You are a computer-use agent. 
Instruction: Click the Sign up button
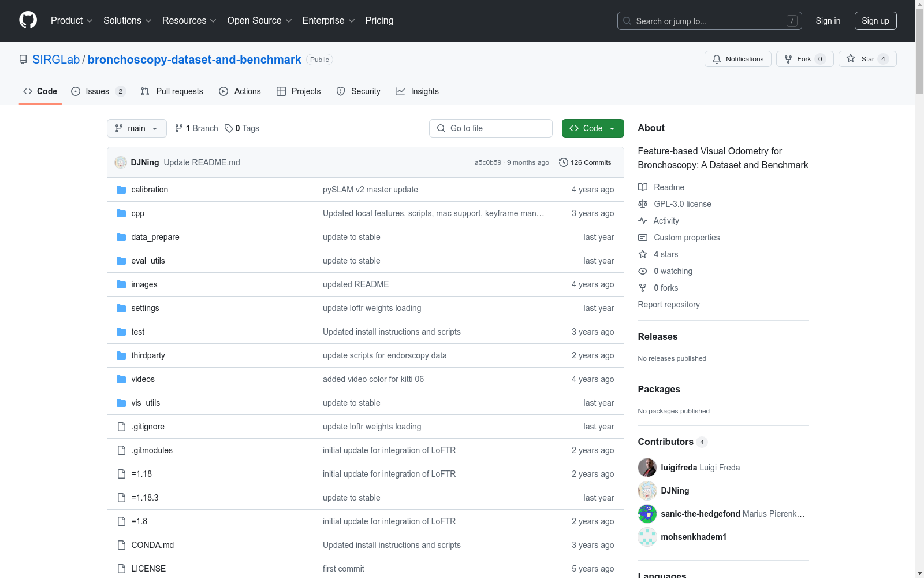pyautogui.click(x=875, y=21)
